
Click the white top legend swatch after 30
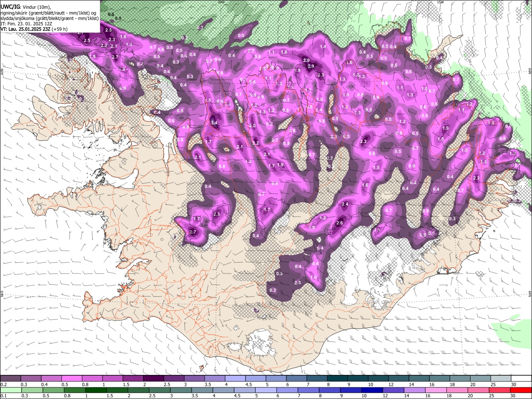(x=522, y=379)
